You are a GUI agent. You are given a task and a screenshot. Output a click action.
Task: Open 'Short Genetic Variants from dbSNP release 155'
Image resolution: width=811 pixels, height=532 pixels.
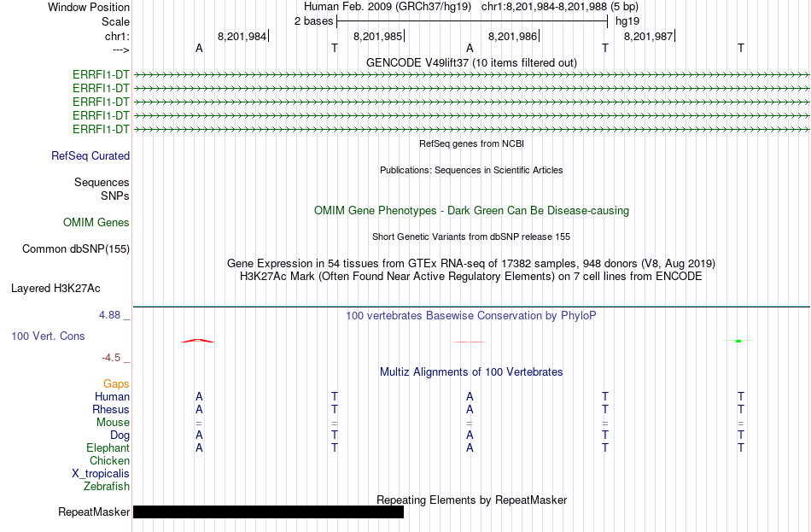[471, 237]
